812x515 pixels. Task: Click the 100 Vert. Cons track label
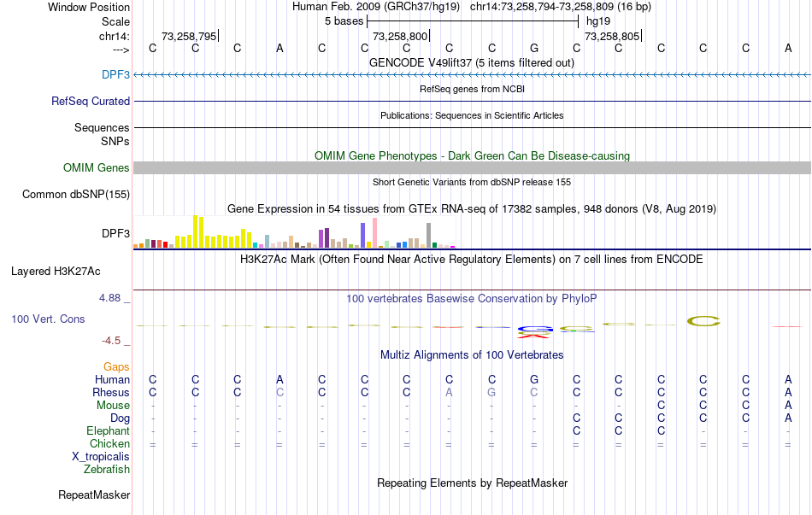[x=48, y=319]
